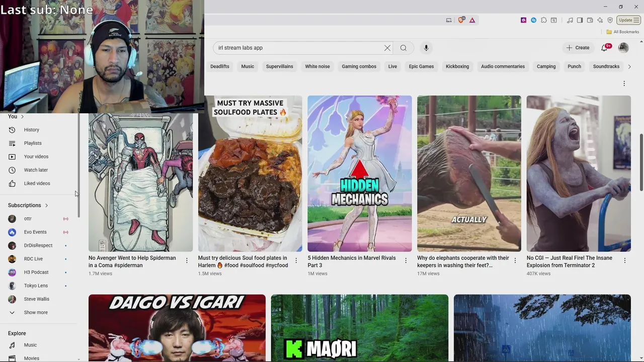Image resolution: width=644 pixels, height=362 pixels.
Task: Open the Leo AI sparkle icon
Action: point(600,20)
